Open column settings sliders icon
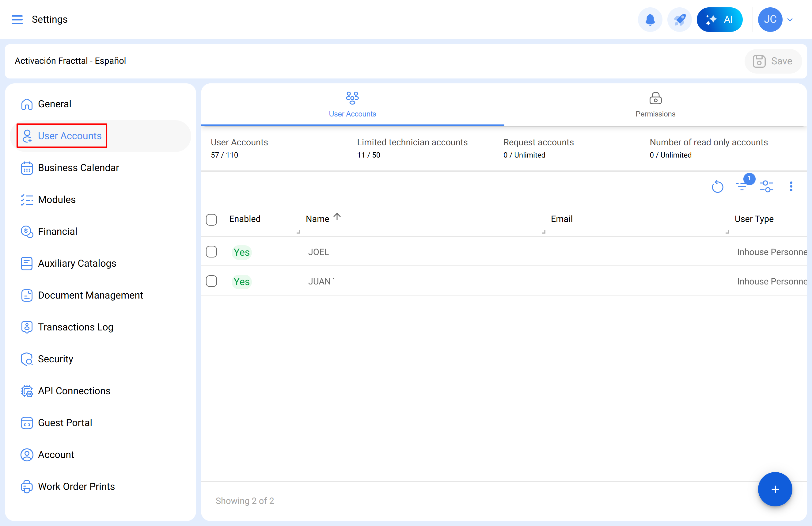The image size is (812, 526). click(x=766, y=186)
